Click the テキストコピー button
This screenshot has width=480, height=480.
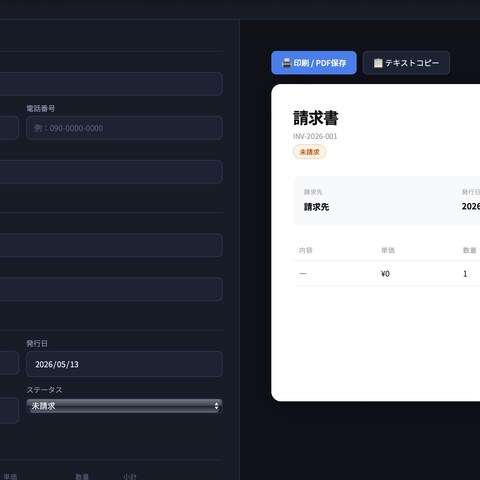click(x=406, y=63)
